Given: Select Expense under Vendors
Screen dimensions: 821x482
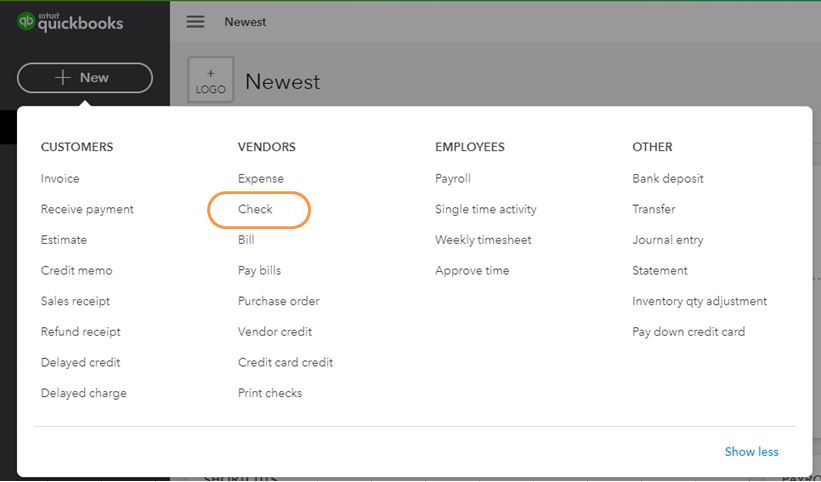Looking at the screenshot, I should [x=261, y=179].
